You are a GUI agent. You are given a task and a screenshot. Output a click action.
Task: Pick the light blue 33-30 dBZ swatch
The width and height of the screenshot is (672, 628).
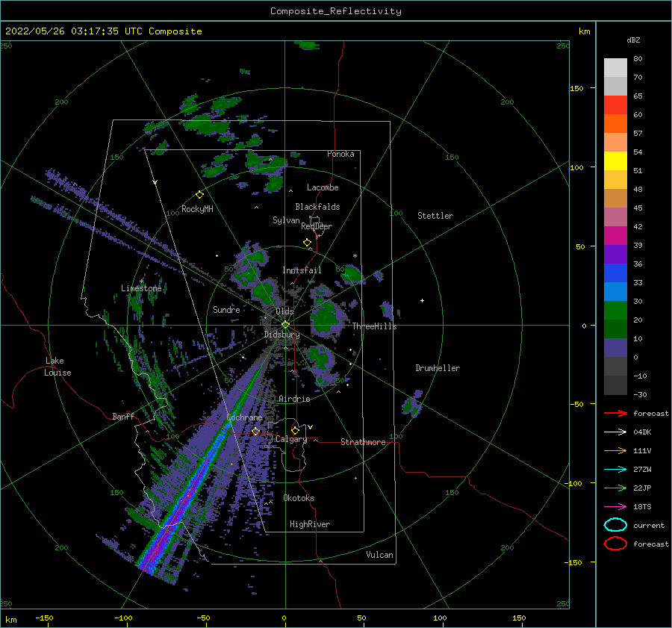615,291
